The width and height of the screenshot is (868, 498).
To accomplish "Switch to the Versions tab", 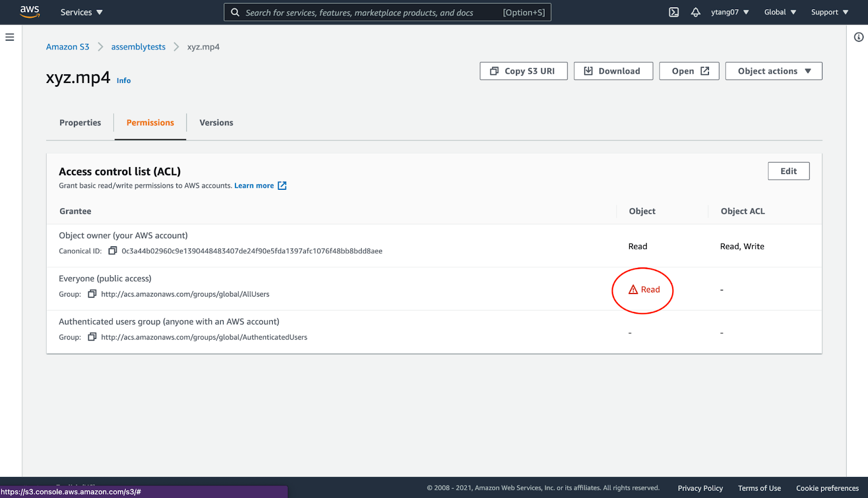I will pyautogui.click(x=216, y=123).
